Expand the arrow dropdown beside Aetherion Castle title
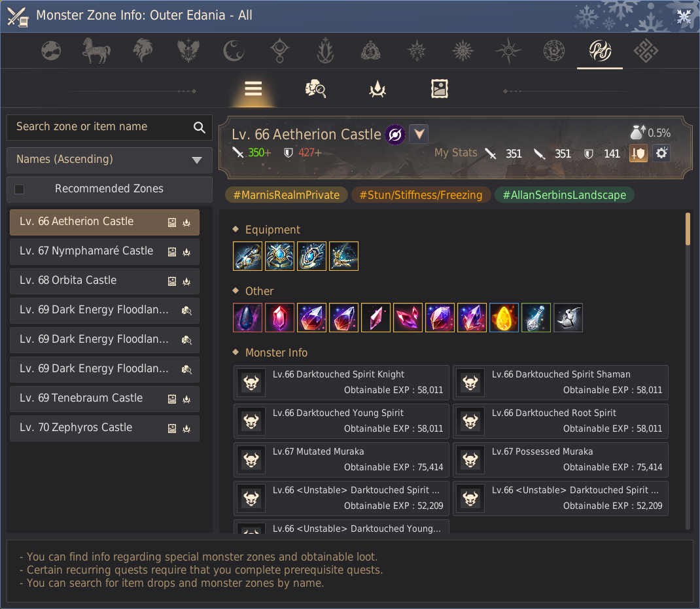The image size is (700, 609). coord(419,134)
